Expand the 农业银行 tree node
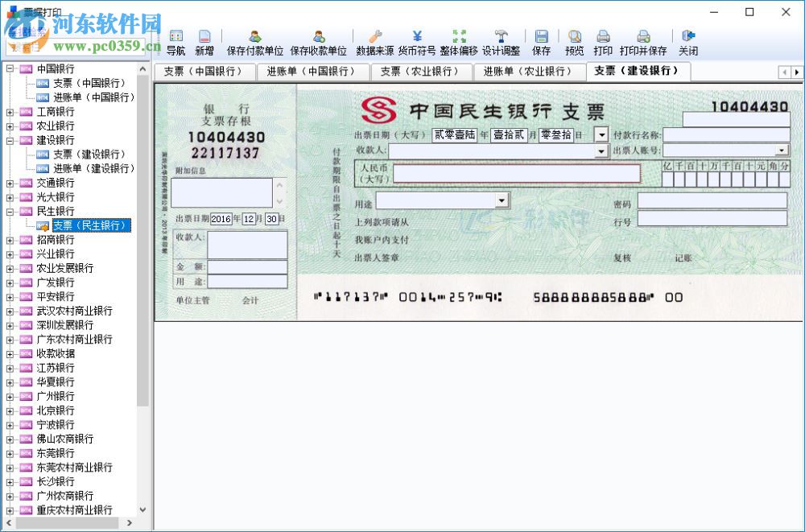 coord(10,126)
